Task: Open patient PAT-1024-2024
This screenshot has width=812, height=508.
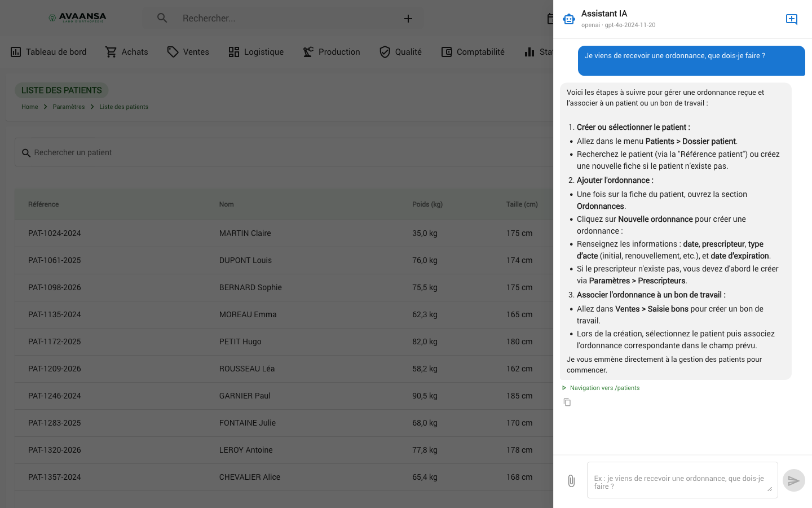Action: [55, 233]
